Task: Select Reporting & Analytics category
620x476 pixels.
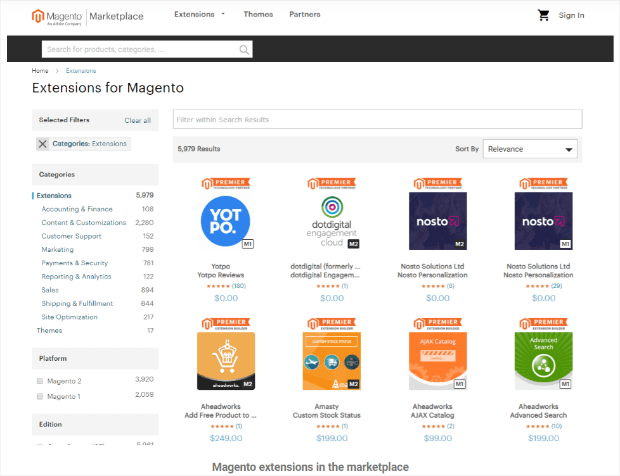Action: pyautogui.click(x=76, y=276)
